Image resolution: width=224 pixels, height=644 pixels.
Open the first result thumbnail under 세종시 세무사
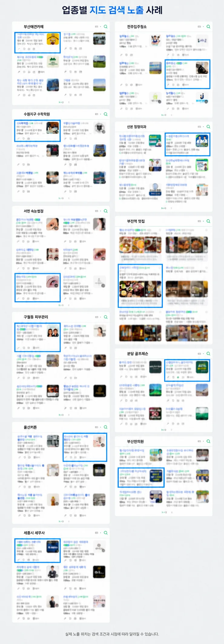[x=53, y=547]
